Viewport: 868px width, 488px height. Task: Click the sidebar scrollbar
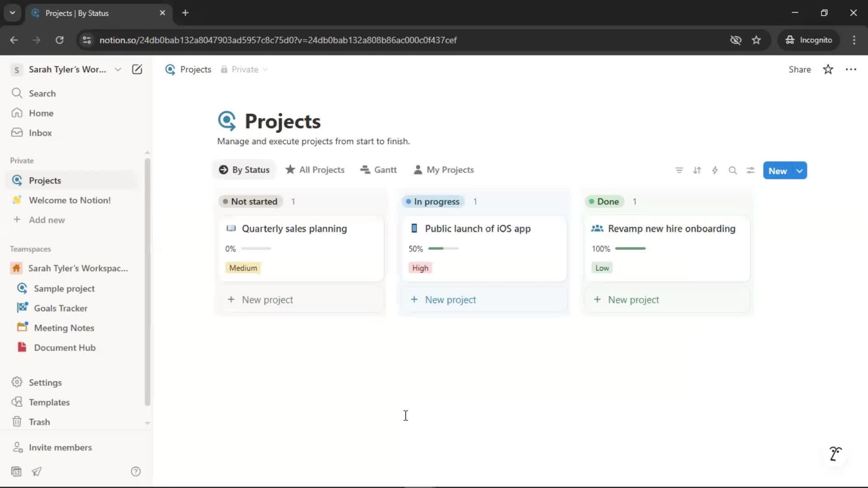pyautogui.click(x=147, y=282)
